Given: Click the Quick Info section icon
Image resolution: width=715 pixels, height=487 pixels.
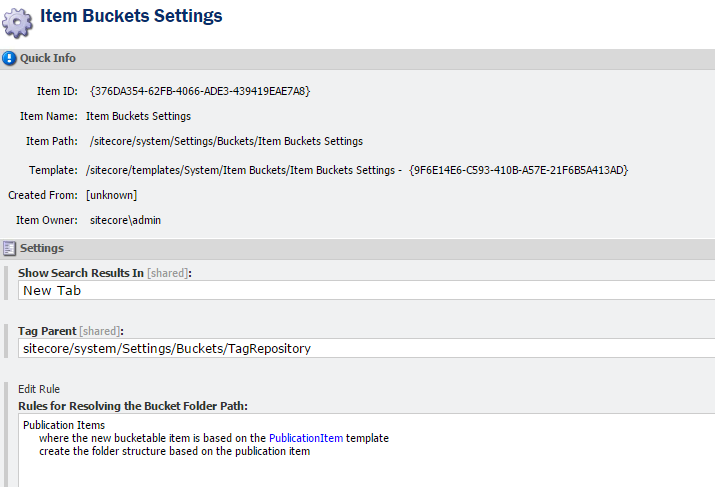Looking at the screenshot, I should [9, 58].
